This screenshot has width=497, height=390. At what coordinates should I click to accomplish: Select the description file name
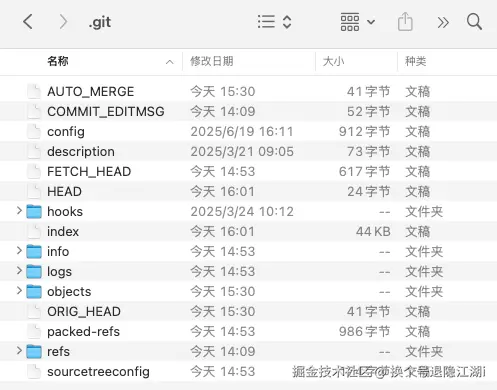81,152
